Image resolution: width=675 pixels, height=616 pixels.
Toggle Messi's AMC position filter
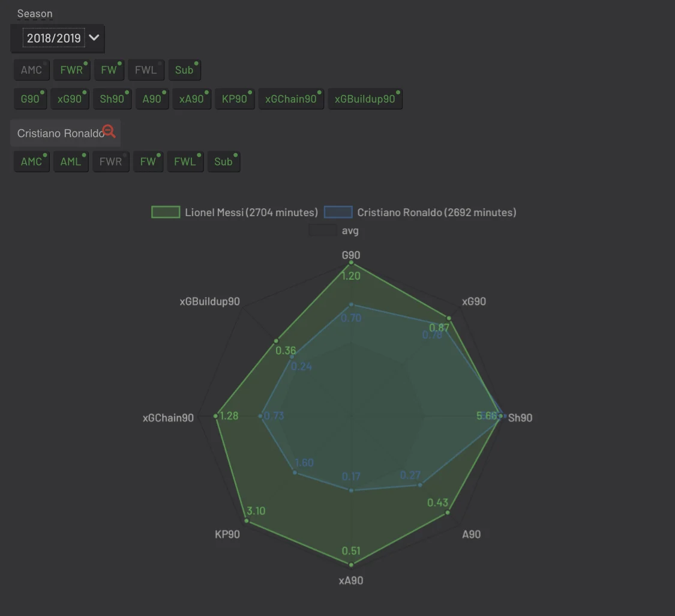(x=31, y=70)
